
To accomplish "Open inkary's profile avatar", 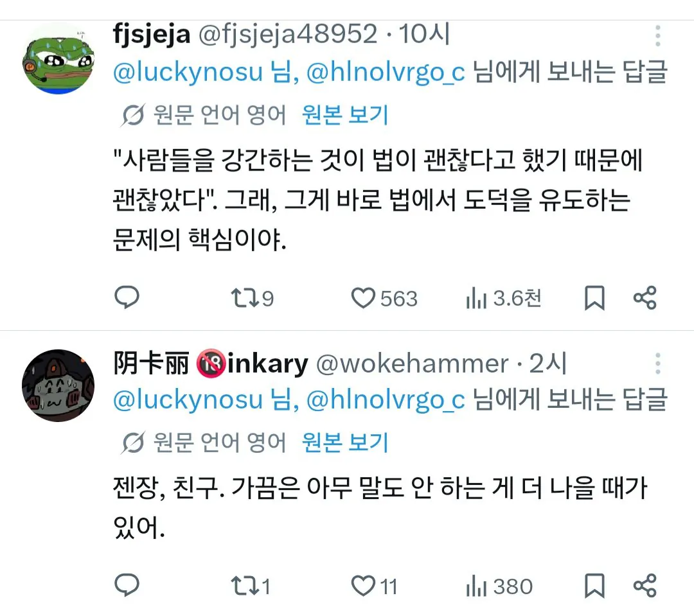I will [58, 386].
